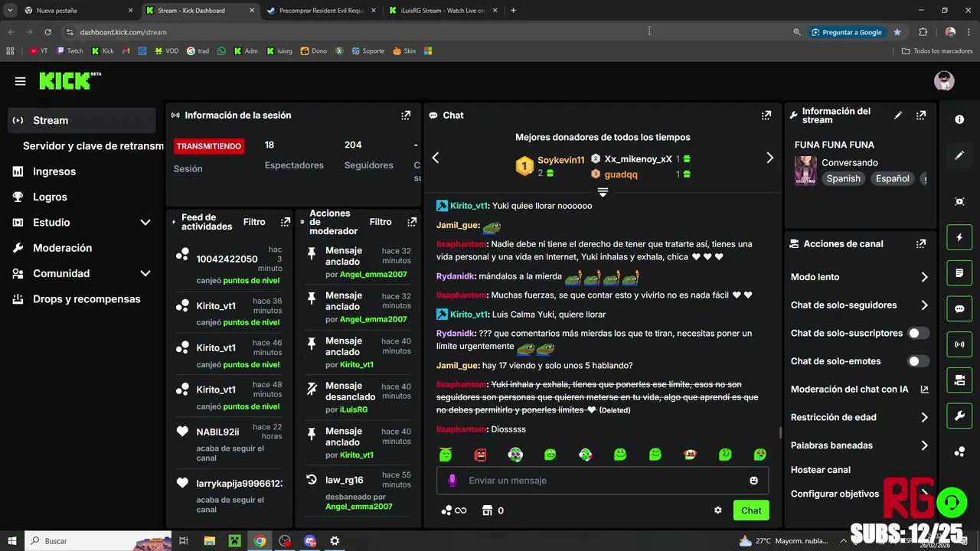980x551 pixels.
Task: Pop out the Información del stream panel
Action: 921,116
